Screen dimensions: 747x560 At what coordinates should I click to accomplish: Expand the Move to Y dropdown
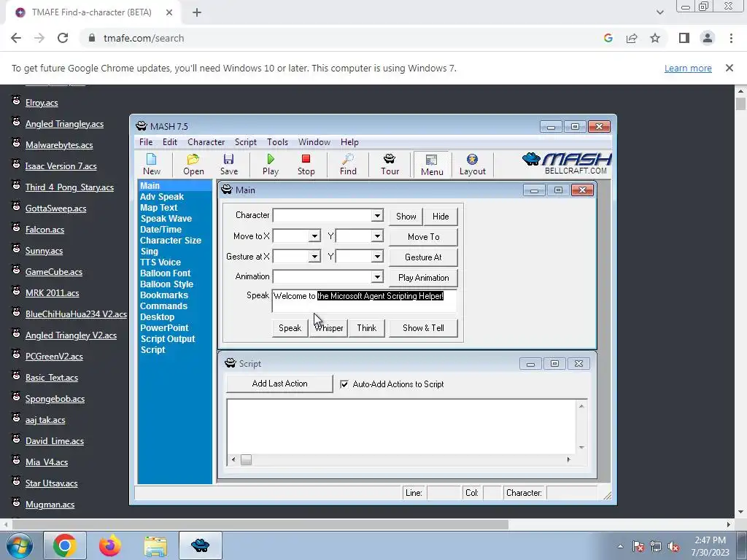pyautogui.click(x=377, y=236)
